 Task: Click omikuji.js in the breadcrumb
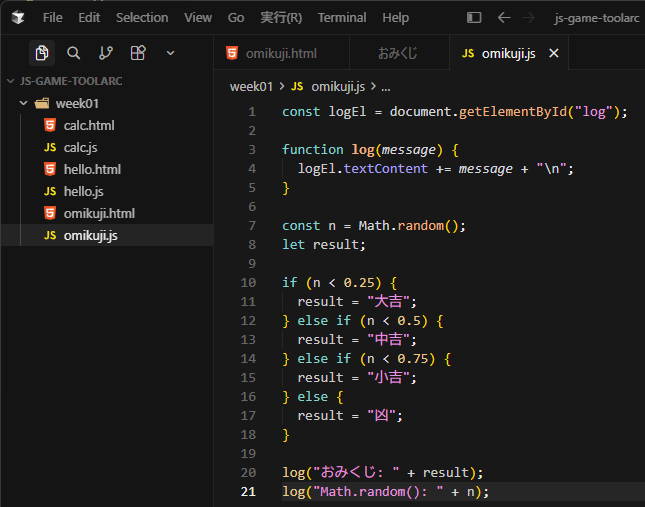[x=338, y=87]
